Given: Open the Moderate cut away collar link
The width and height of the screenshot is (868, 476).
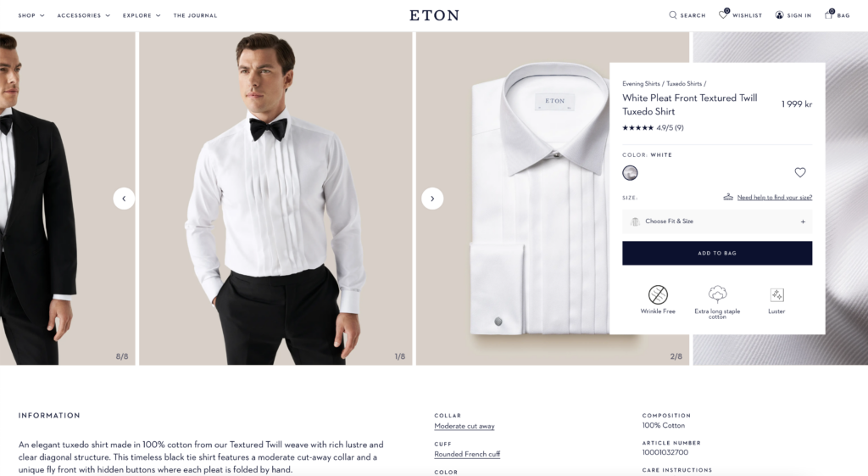Looking at the screenshot, I should pos(465,426).
